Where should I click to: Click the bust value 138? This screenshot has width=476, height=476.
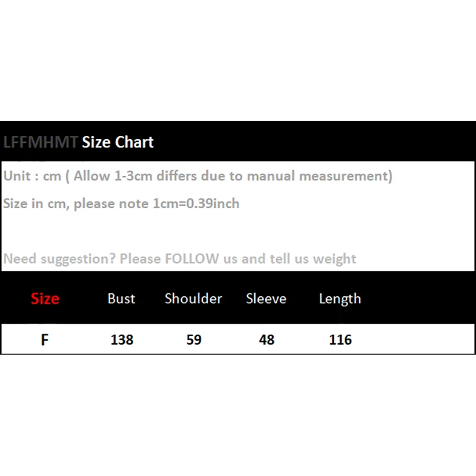pos(122,340)
